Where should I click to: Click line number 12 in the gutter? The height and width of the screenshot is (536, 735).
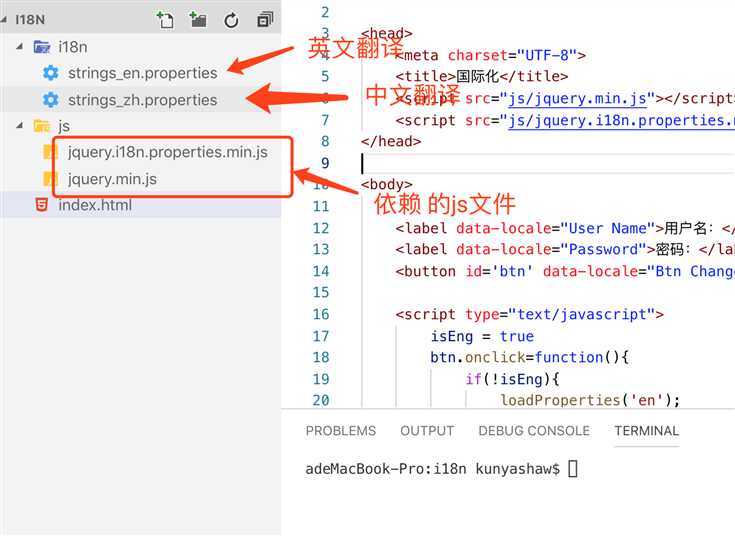click(x=321, y=228)
